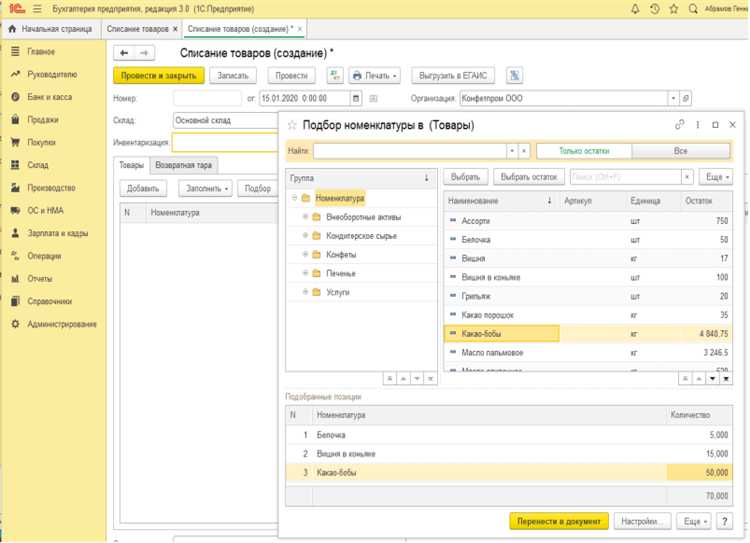Image resolution: width=750 pixels, height=543 pixels.
Task: Click the Записать button
Action: coord(233,75)
